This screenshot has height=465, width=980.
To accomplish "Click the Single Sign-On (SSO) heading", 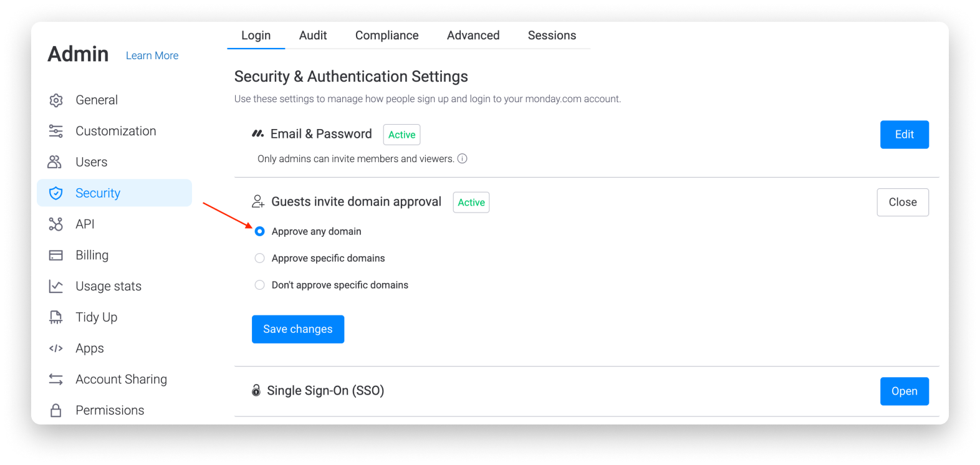I will tap(325, 391).
